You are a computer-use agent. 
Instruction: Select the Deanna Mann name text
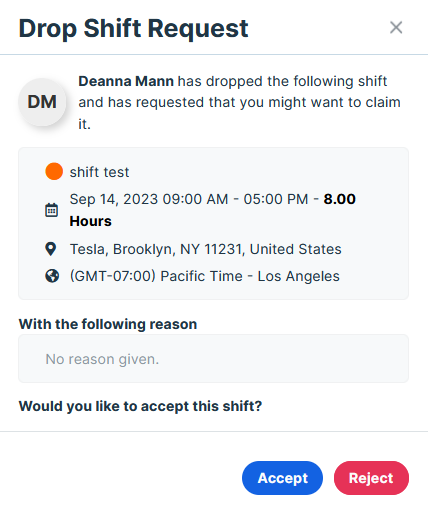click(x=126, y=81)
